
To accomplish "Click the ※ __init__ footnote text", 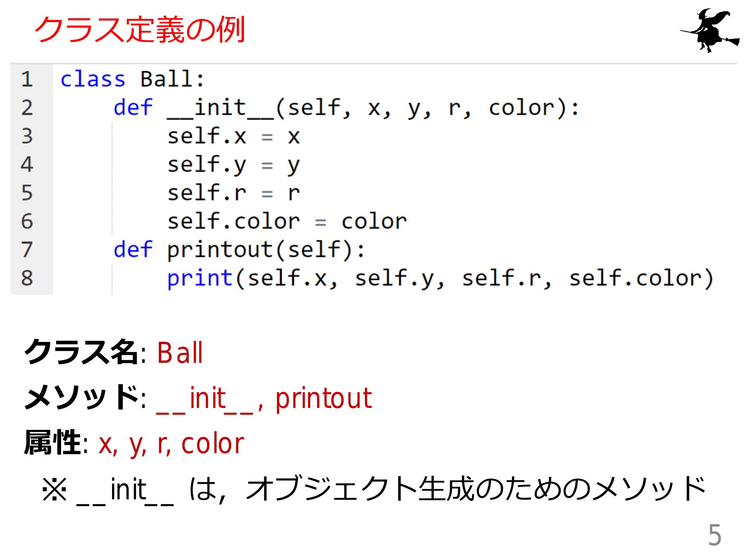I will (x=373, y=489).
